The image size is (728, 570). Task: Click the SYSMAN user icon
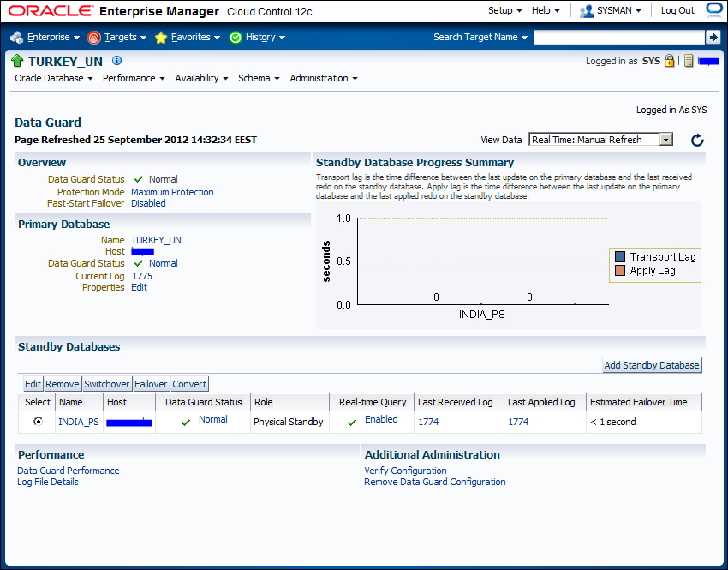[587, 10]
